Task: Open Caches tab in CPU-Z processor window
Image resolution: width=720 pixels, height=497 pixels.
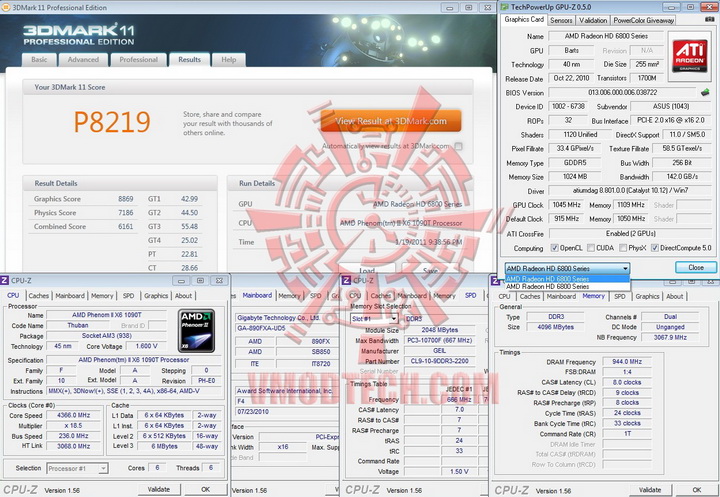Action: 39,296
